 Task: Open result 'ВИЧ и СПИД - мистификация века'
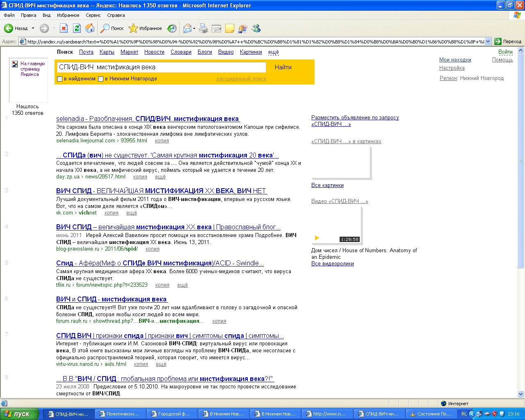coord(112,299)
